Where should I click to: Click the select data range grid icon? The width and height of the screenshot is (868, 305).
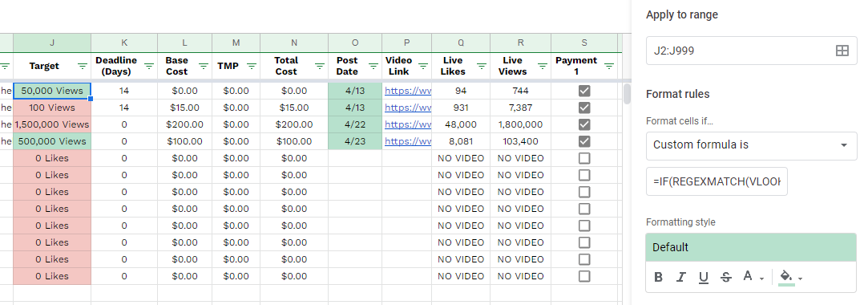tap(842, 51)
